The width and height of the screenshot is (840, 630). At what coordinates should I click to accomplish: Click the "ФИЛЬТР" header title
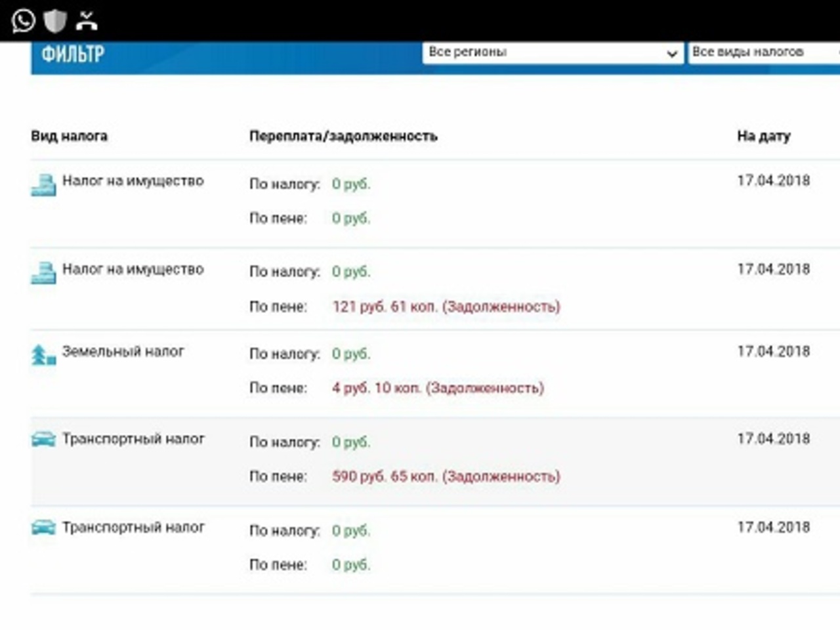click(73, 54)
